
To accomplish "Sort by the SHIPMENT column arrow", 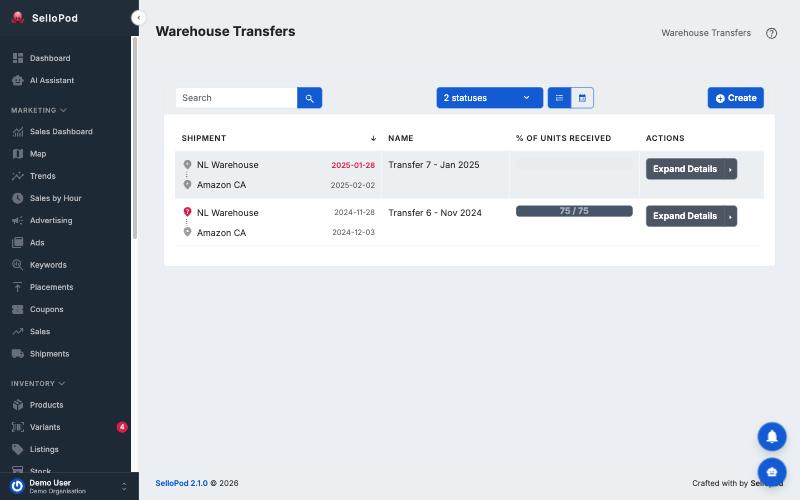I will pyautogui.click(x=373, y=138).
